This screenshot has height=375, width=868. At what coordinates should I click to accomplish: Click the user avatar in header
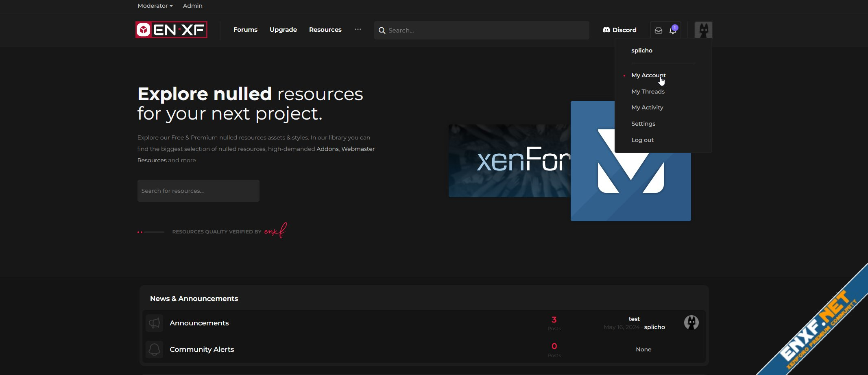coord(703,30)
